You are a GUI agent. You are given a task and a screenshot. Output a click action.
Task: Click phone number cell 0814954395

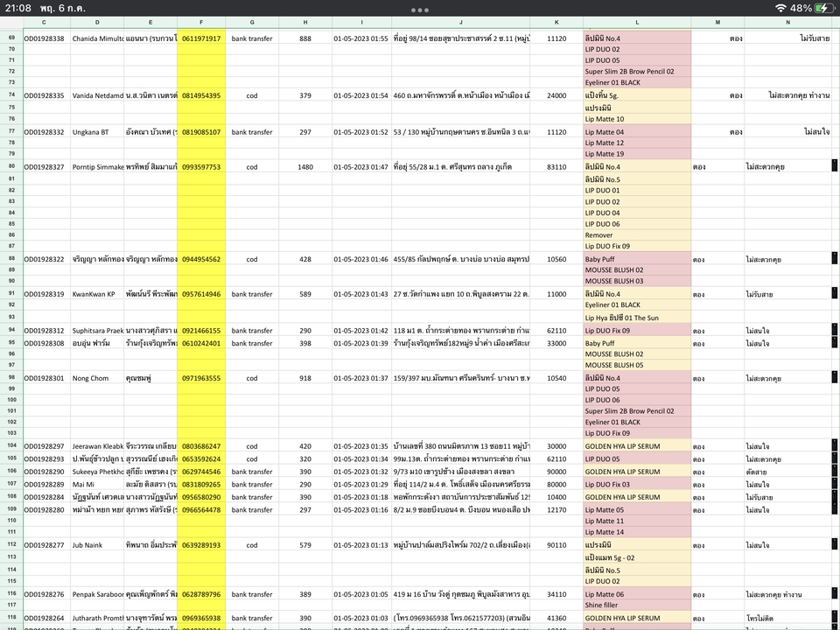click(201, 95)
